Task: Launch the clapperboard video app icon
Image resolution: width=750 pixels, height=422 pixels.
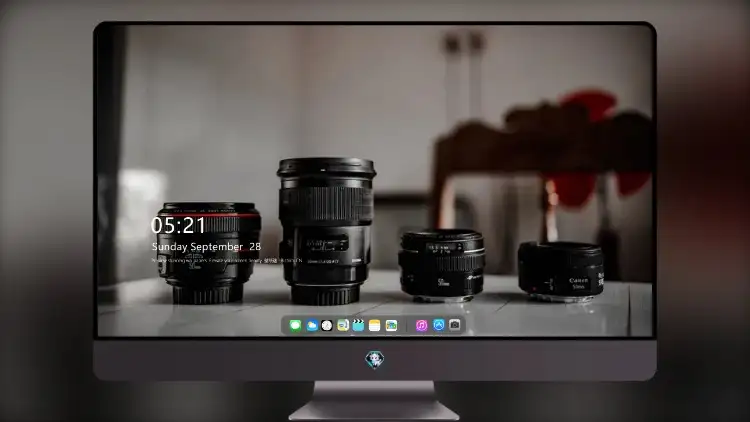Action: point(358,326)
